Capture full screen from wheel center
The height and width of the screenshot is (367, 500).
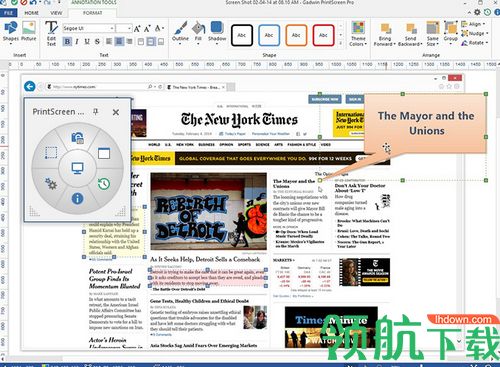click(78, 168)
